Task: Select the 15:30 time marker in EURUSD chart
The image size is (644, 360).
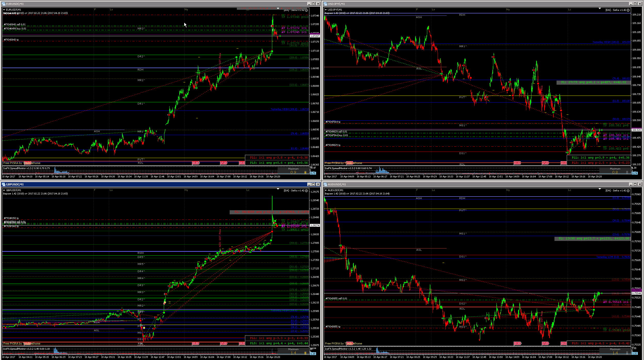Action: (196, 163)
